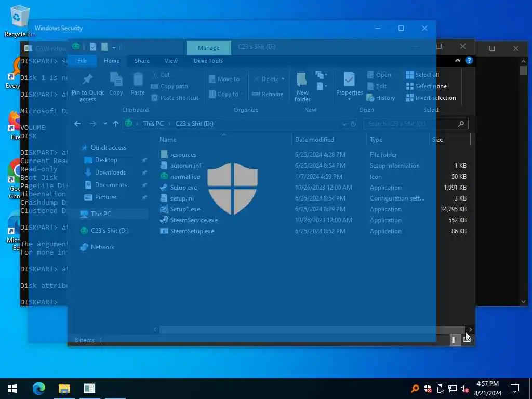
Task: Click the Forward navigation arrow
Action: pos(92,124)
